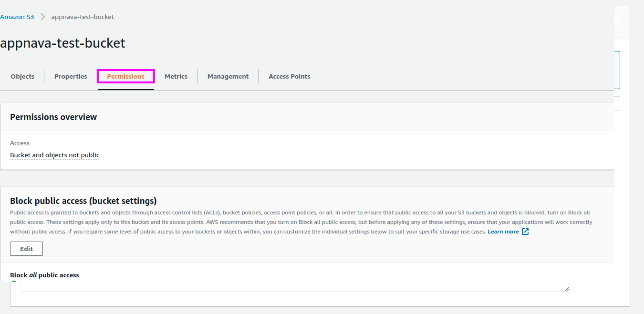Click the Bucket and objects not public status
The height and width of the screenshot is (314, 644).
click(55, 155)
